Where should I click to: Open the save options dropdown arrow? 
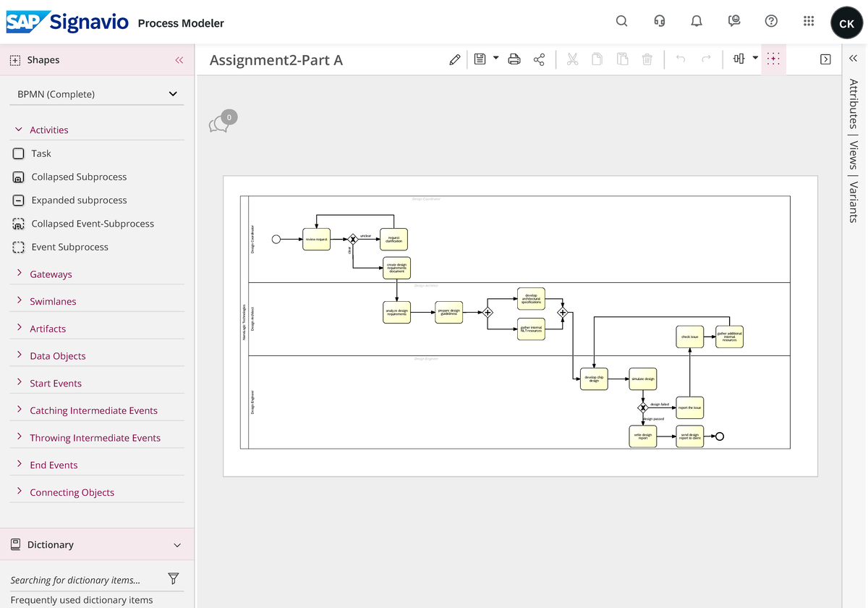click(x=496, y=58)
